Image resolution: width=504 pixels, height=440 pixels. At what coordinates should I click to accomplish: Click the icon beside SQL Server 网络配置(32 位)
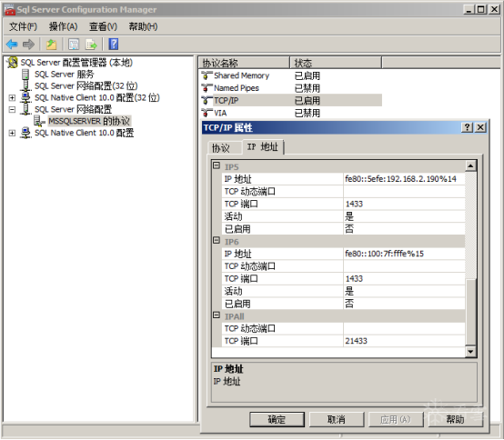[25, 85]
